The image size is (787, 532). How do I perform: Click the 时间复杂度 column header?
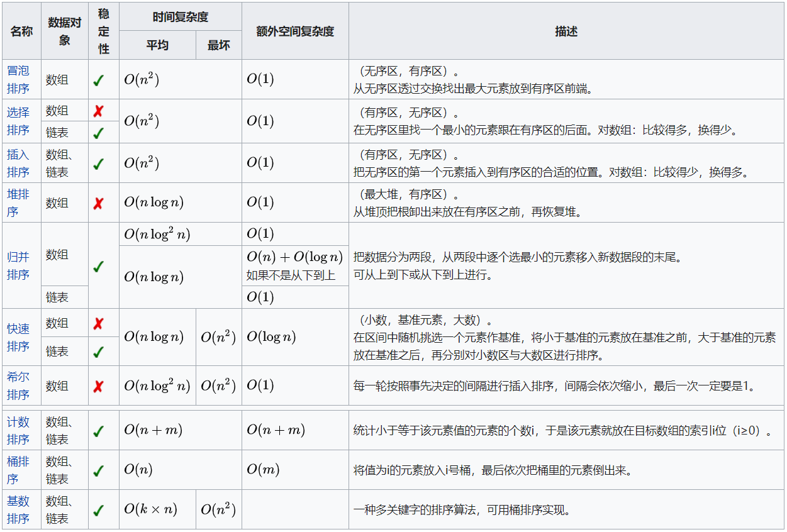181,16
